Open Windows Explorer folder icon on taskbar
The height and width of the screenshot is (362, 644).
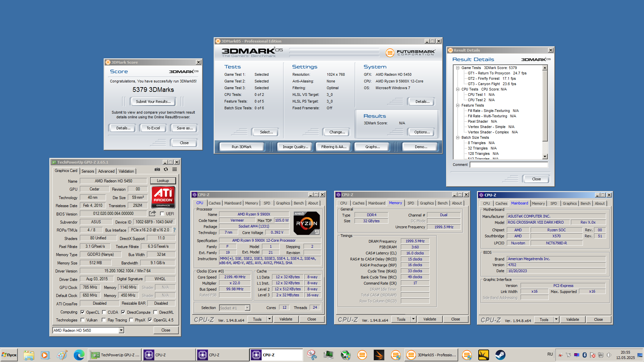[29, 355]
